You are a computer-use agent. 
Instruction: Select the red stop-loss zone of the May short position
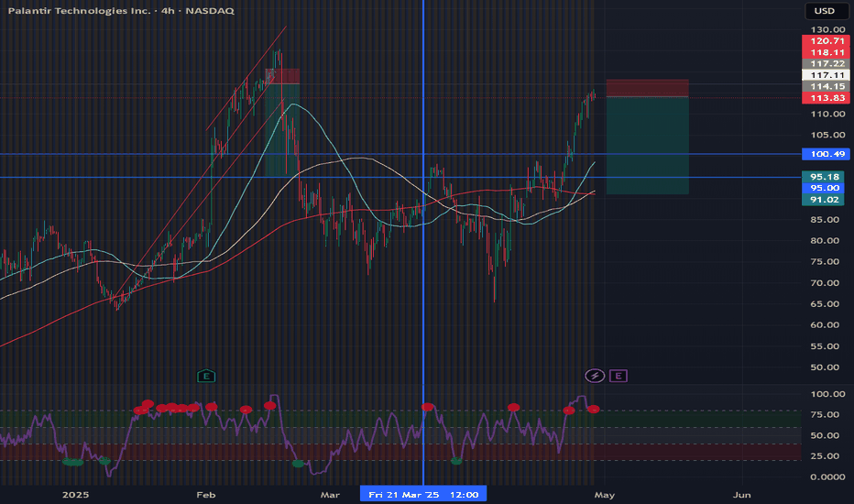[x=648, y=88]
